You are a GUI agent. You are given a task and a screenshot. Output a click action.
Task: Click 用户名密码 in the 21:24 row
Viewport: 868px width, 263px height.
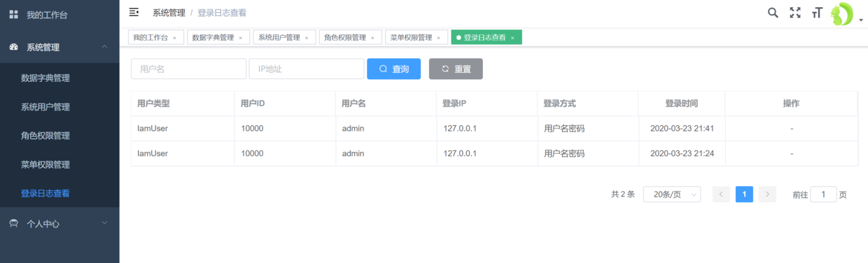pos(564,153)
